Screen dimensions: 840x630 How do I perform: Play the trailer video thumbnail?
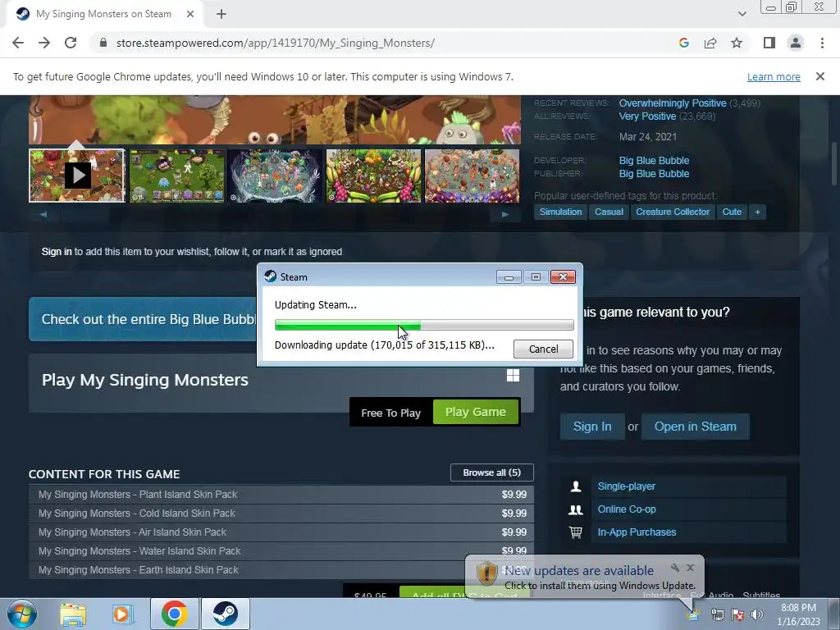pyautogui.click(x=76, y=176)
